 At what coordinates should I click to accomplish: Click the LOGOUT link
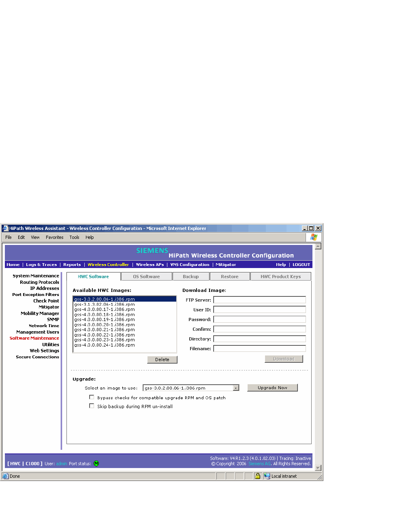[301, 264]
